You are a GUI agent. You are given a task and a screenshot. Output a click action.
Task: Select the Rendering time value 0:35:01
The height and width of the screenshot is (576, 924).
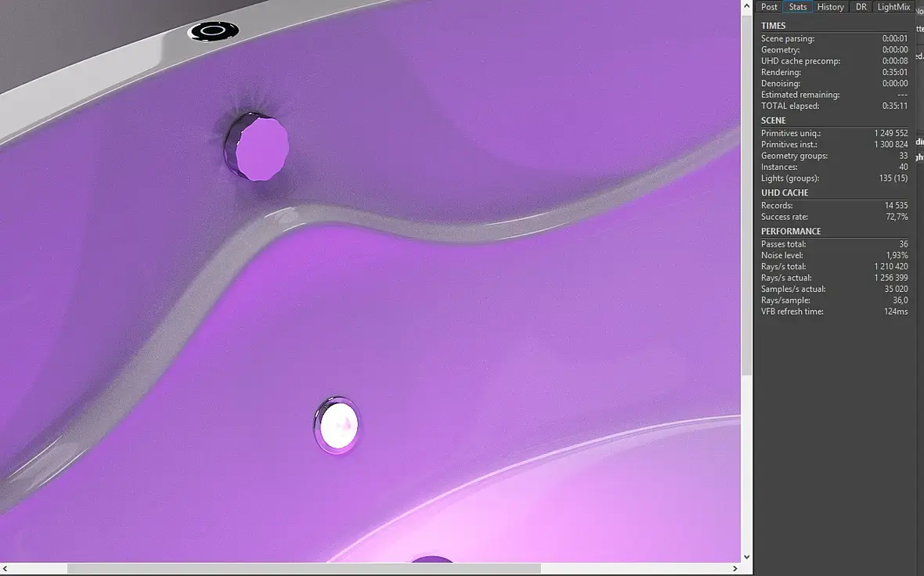[894, 73]
